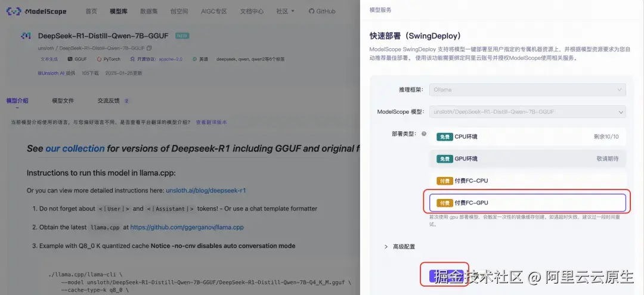Switch to the 模型介绍 tab
Image resolution: width=644 pixels, height=295 pixels.
(17, 101)
